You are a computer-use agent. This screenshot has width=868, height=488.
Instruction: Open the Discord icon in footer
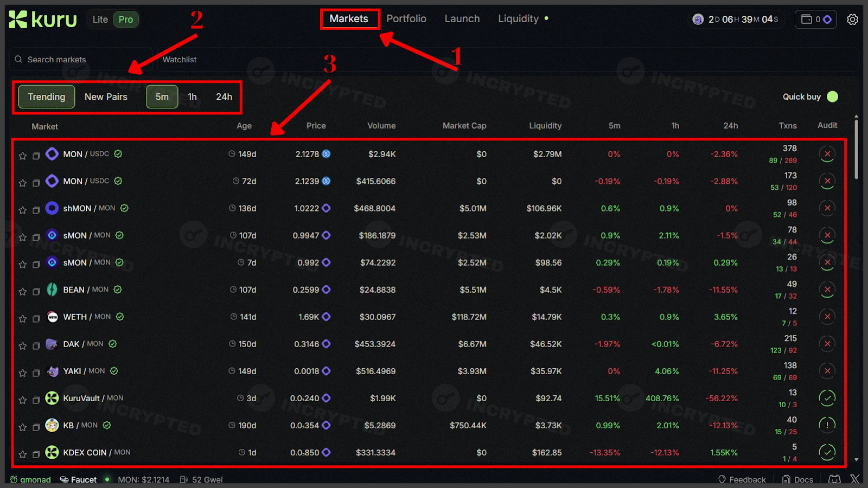point(834,479)
